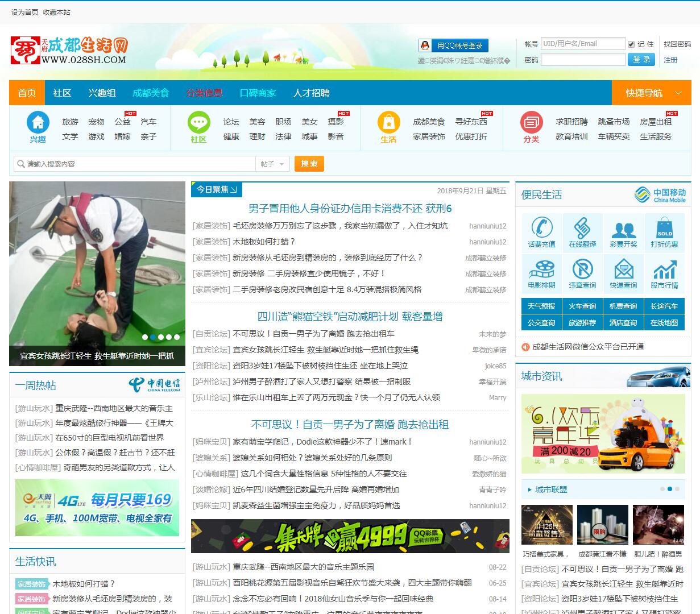The width and height of the screenshot is (700, 614).
Task: Click the WeChat notice speaker icon
Action: coord(525,347)
